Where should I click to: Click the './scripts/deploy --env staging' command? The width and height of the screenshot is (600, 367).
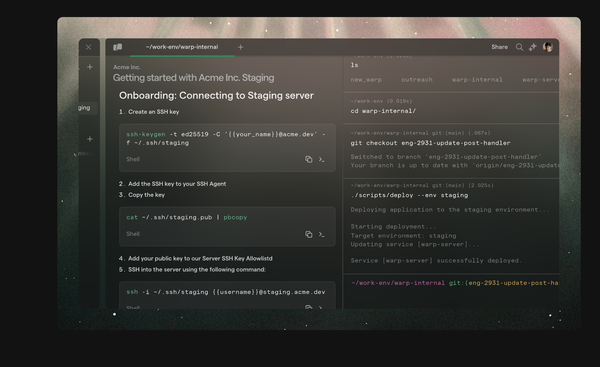[x=409, y=195]
